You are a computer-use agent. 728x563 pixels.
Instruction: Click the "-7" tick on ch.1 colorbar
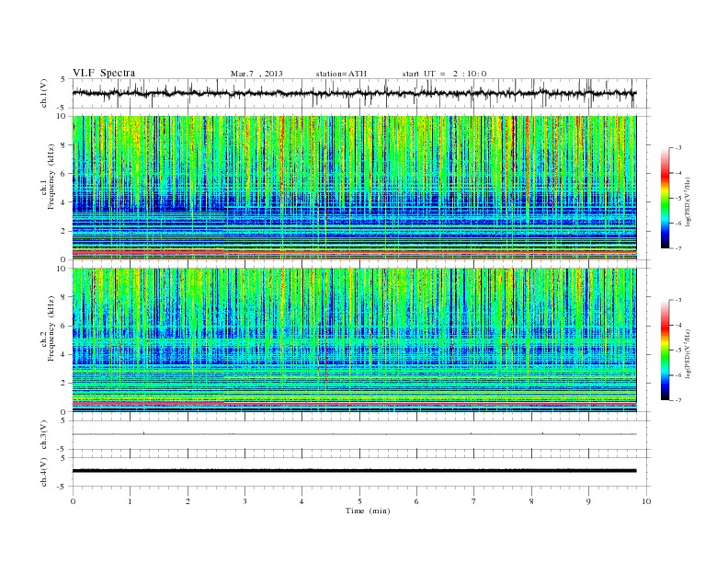pos(677,248)
